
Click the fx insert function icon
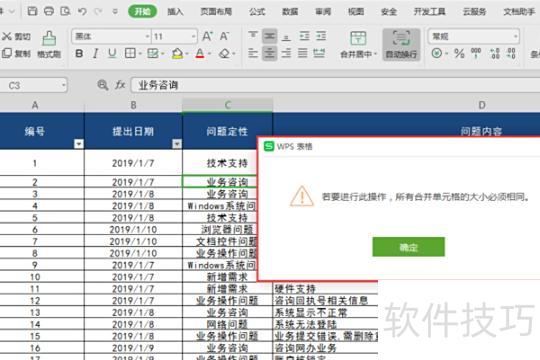pos(120,85)
